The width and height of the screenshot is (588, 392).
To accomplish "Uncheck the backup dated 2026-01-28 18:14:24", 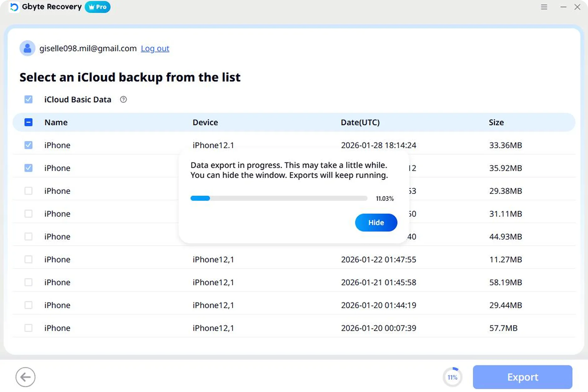I will (28, 145).
